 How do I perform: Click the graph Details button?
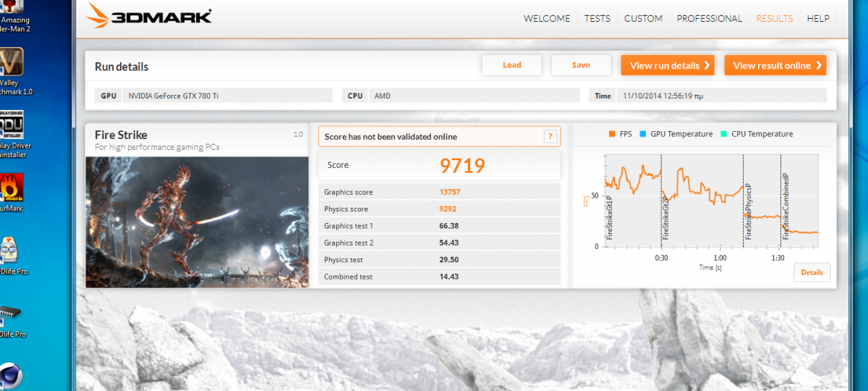[812, 272]
